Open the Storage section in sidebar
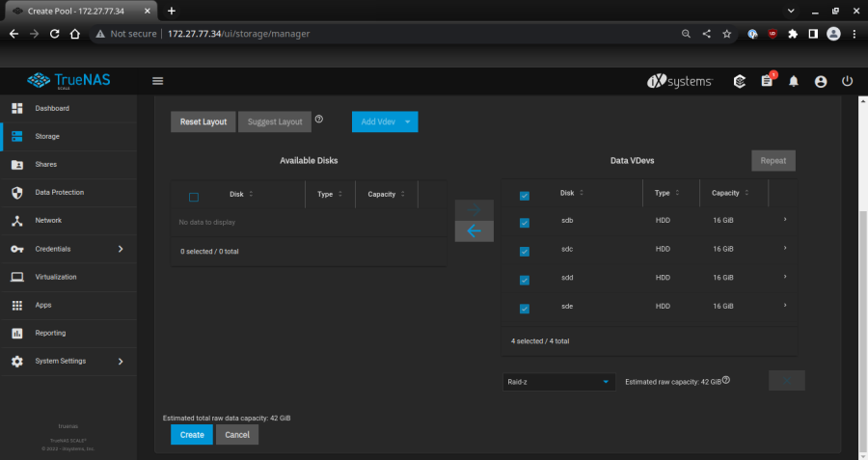This screenshot has width=868, height=460. click(x=48, y=136)
